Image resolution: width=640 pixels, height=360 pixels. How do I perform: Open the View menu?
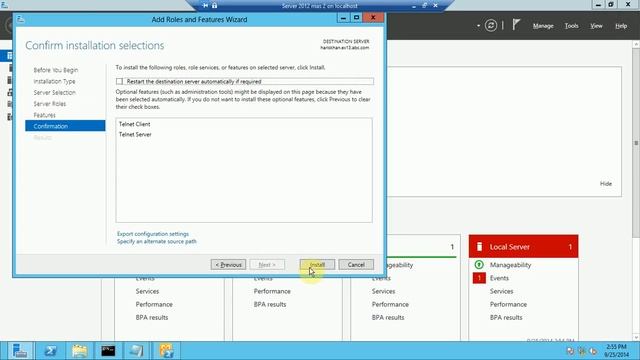(x=596, y=26)
